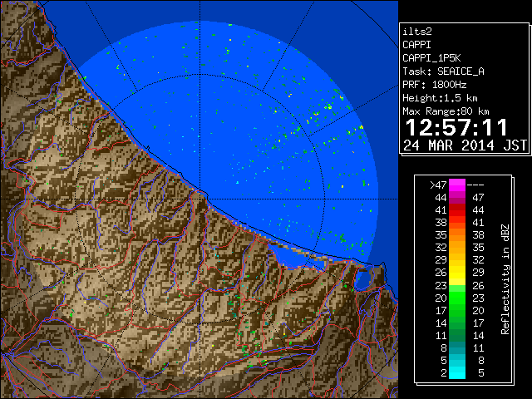Click the 12:57:11 timestamp
The image size is (532, 399).
[456, 128]
